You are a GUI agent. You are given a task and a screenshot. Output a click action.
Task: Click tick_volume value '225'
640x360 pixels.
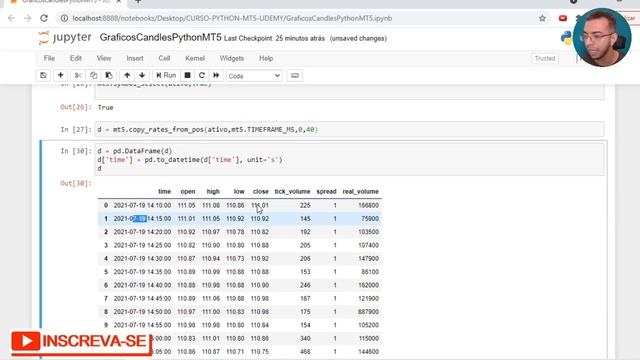coord(305,205)
